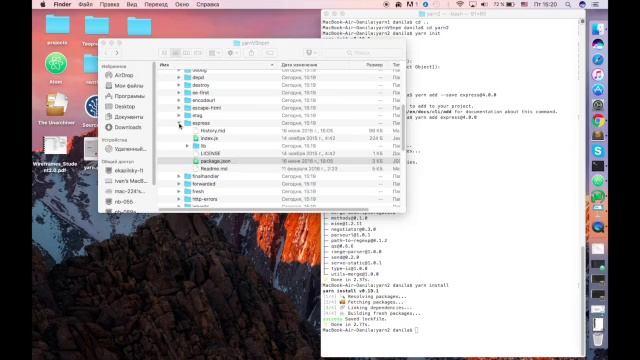
Task: Expand the forwarded folder
Action: pyautogui.click(x=178, y=184)
